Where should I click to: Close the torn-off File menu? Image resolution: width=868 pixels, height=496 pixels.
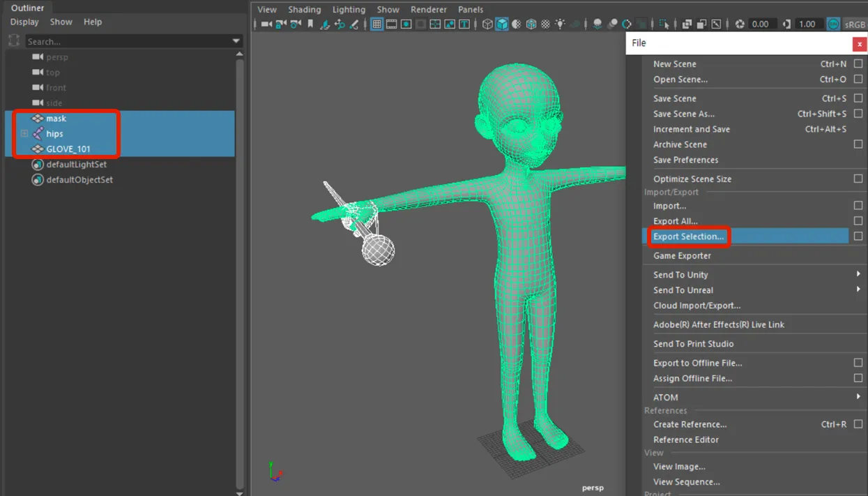click(x=860, y=43)
